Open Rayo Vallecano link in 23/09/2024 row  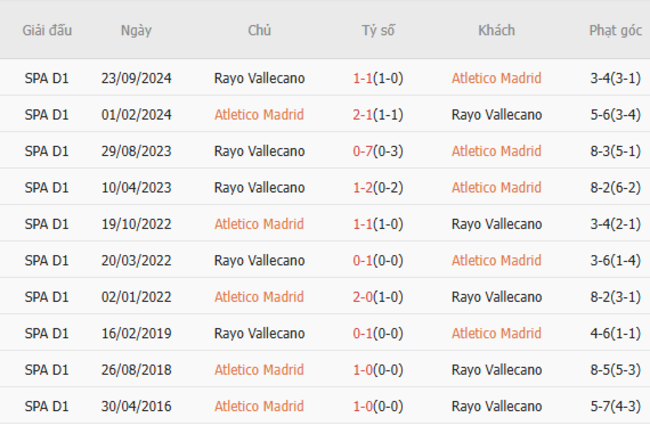(x=259, y=78)
